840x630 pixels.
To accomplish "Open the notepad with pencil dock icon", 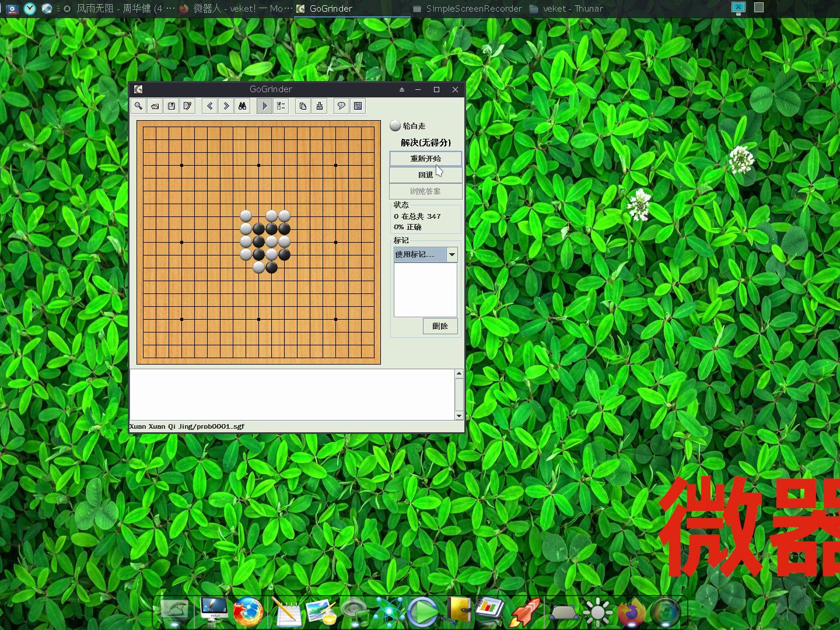I will pyautogui.click(x=286, y=612).
